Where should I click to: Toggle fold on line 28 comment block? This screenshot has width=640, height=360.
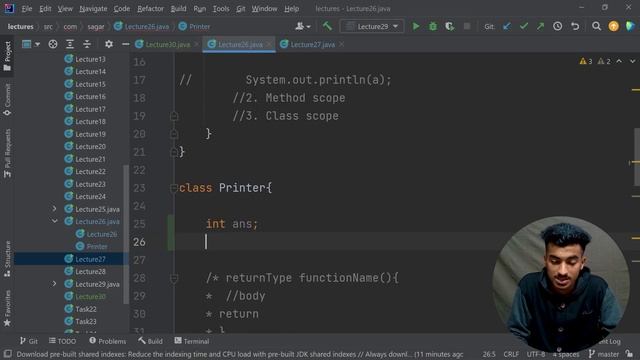[x=173, y=278]
